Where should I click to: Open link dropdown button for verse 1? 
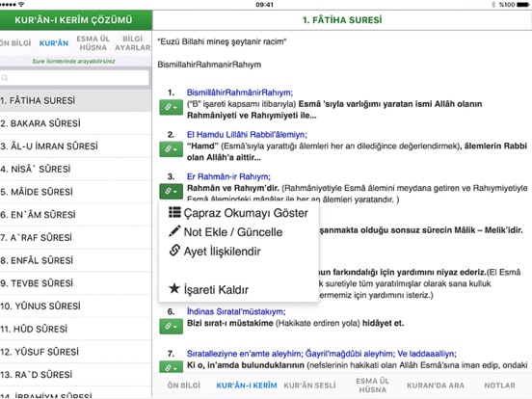pos(171,107)
